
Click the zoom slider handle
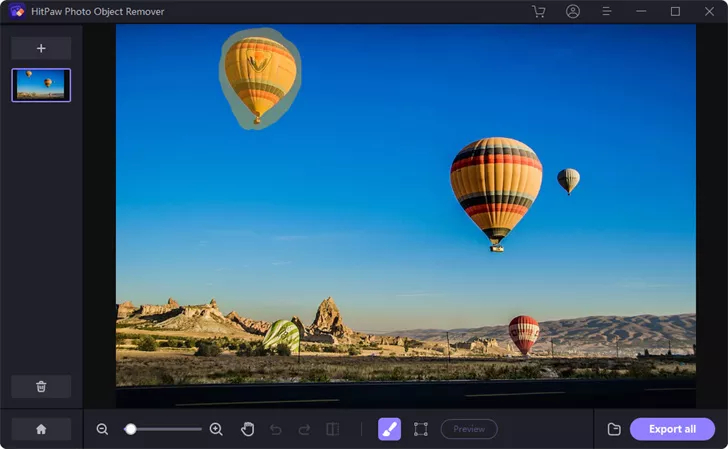pos(130,429)
